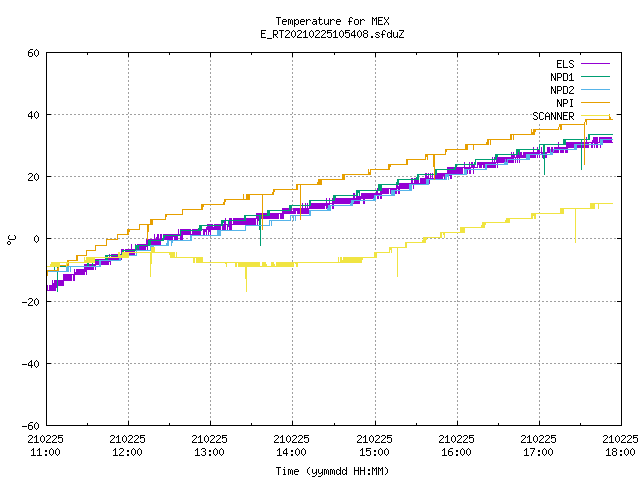Viewport: 640px width, 480px height.
Task: Click the y-axis tick label 40
Action: (33, 116)
